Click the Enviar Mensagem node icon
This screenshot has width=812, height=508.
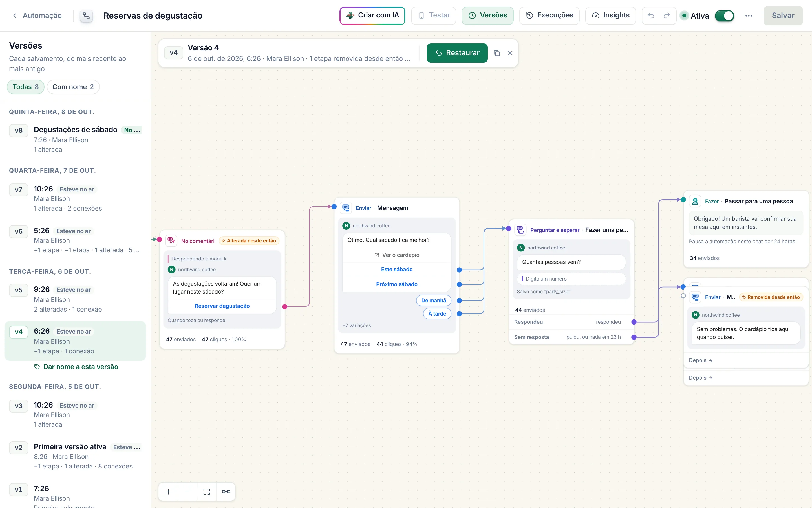(346, 208)
